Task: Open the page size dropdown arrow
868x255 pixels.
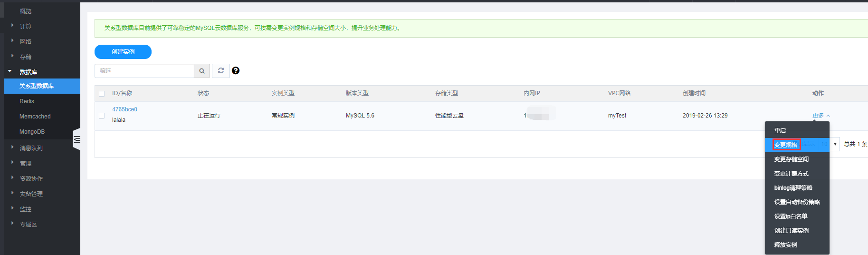Action: [835, 144]
